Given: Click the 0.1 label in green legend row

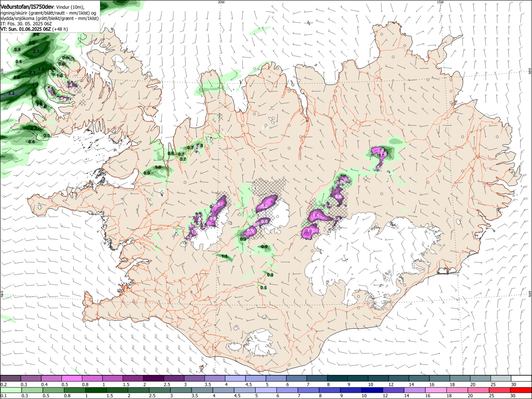Looking at the screenshot, I should click(3, 396).
